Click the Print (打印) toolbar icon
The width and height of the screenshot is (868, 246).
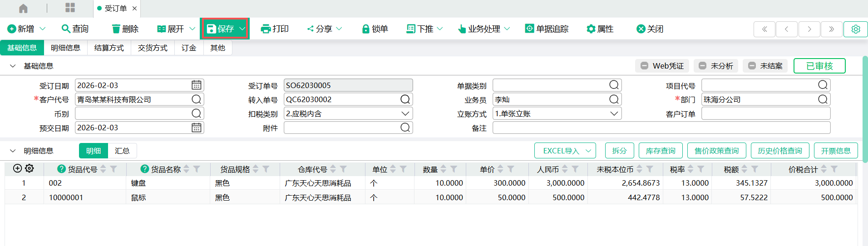[266, 29]
